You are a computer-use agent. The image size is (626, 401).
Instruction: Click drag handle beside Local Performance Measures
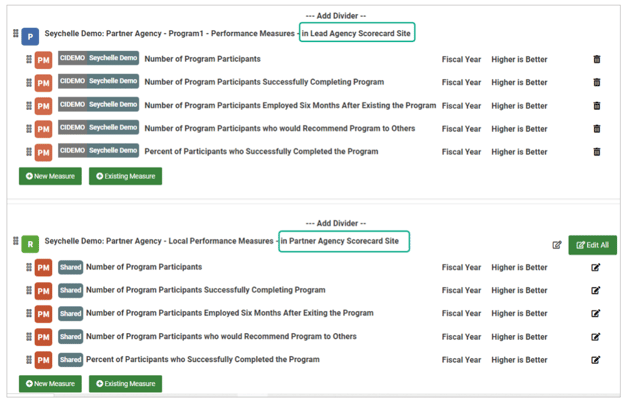click(x=15, y=242)
